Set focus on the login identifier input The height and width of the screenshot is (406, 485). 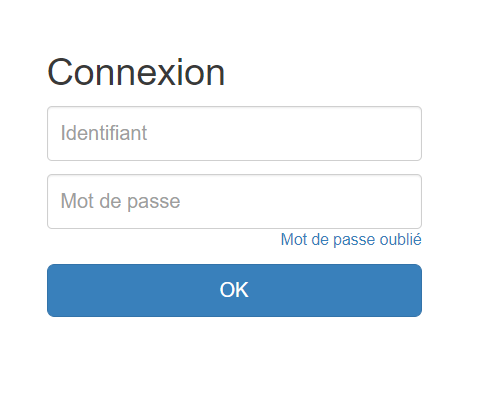pyautogui.click(x=234, y=133)
